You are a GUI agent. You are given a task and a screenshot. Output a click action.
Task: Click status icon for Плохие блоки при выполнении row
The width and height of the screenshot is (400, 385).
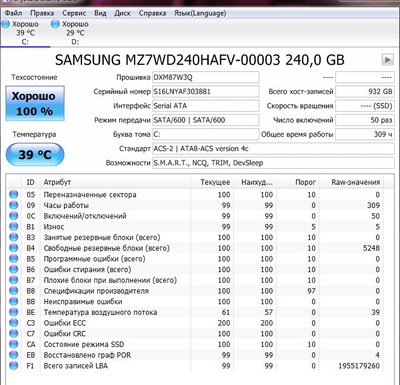coord(14,280)
